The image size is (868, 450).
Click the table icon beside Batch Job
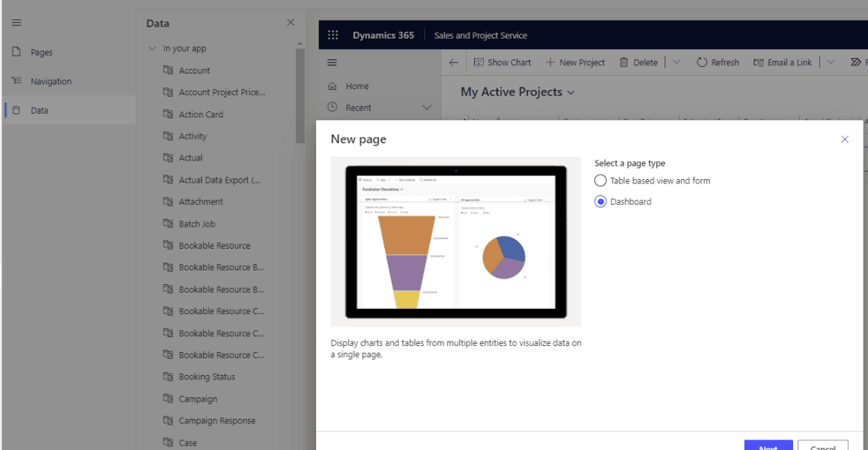pyautogui.click(x=168, y=224)
